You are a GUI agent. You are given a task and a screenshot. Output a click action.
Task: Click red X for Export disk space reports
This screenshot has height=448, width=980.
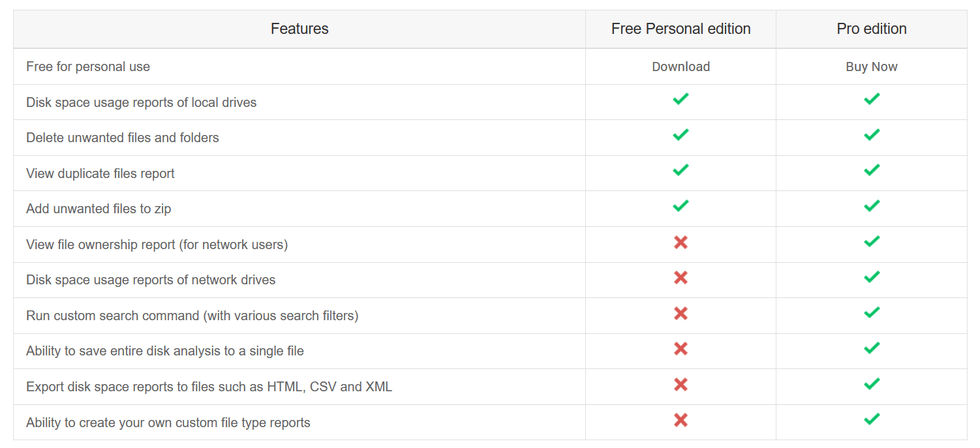click(681, 385)
